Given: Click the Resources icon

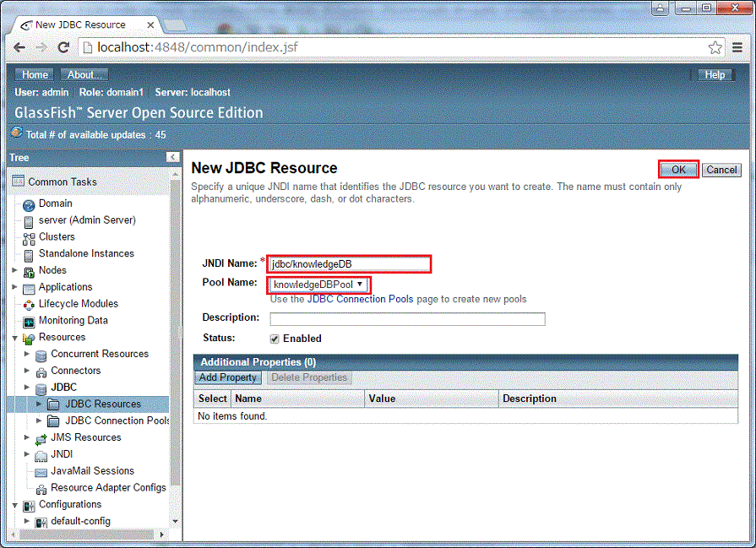Looking at the screenshot, I should (29, 339).
